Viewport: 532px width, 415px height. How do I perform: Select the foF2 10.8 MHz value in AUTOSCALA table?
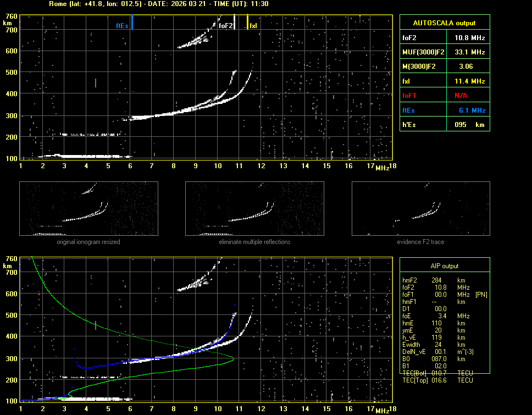(x=469, y=37)
